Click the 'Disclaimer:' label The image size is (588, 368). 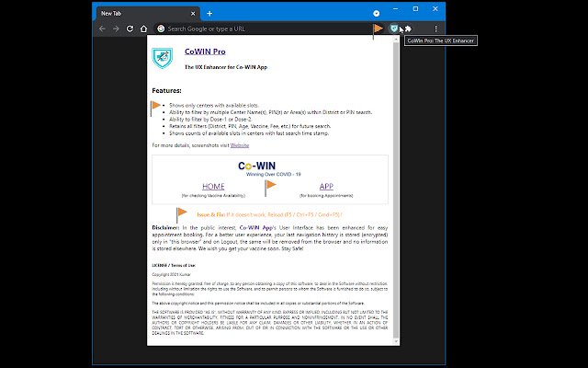[x=165, y=227]
